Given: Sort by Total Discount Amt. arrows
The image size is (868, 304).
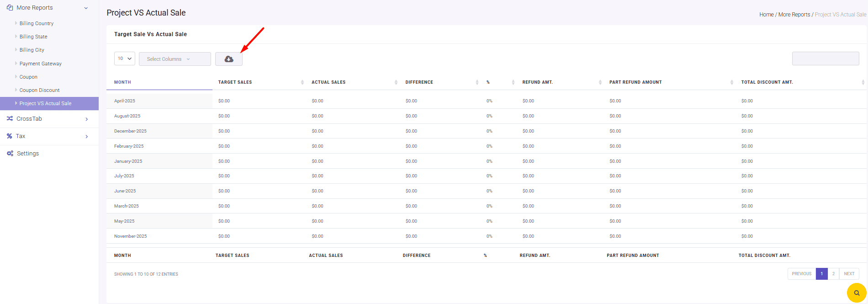Looking at the screenshot, I should point(863,82).
